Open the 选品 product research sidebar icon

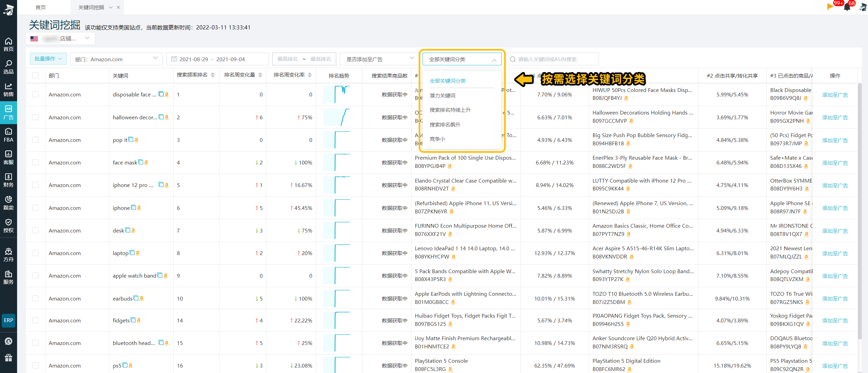pyautogui.click(x=8, y=67)
